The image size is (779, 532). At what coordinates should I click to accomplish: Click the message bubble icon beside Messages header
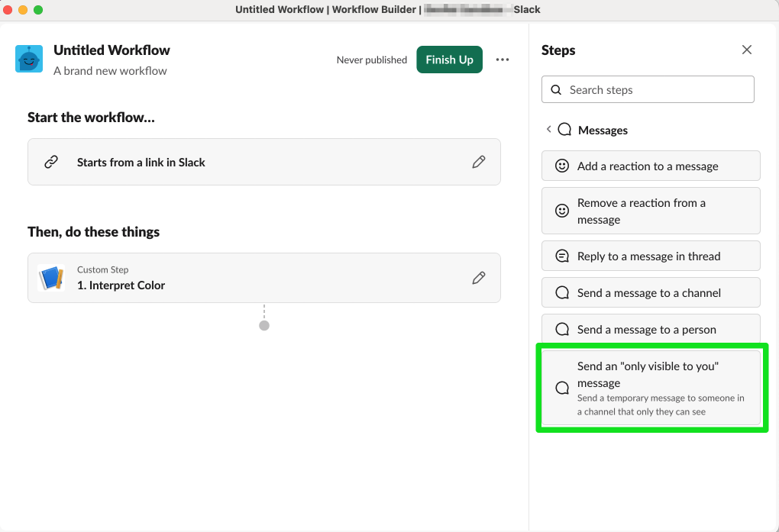tap(564, 130)
